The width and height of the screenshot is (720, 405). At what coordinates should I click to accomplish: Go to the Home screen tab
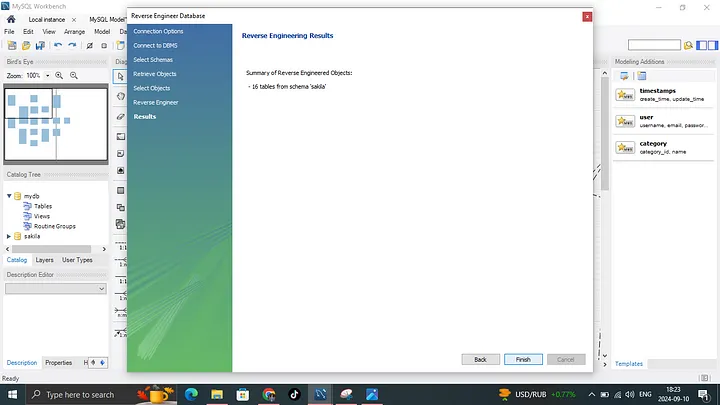[11, 19]
